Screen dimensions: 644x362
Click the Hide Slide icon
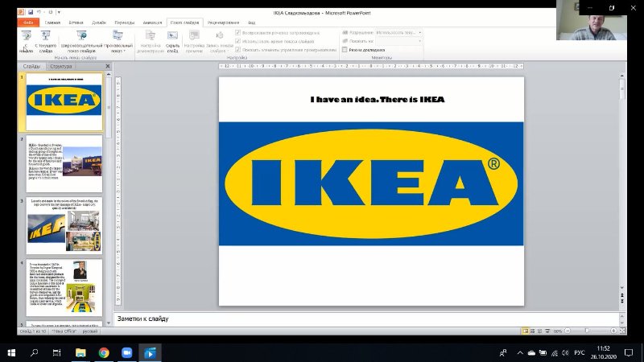172,39
